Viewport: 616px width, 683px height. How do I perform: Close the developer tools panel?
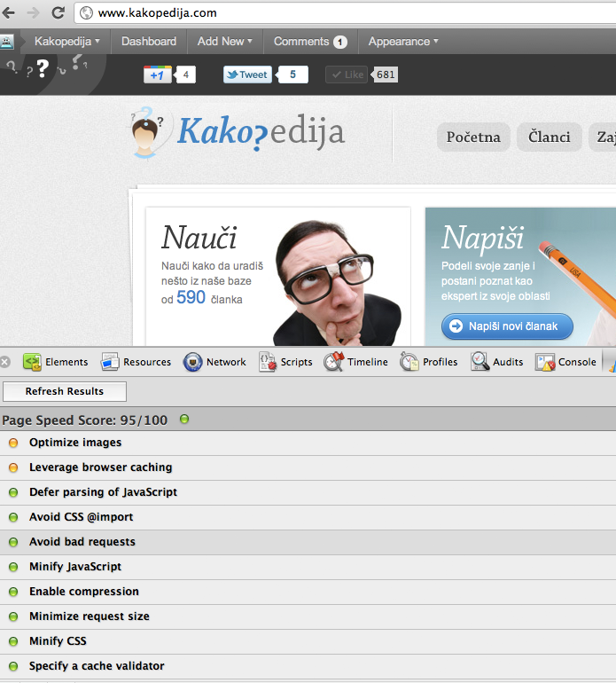(4, 362)
